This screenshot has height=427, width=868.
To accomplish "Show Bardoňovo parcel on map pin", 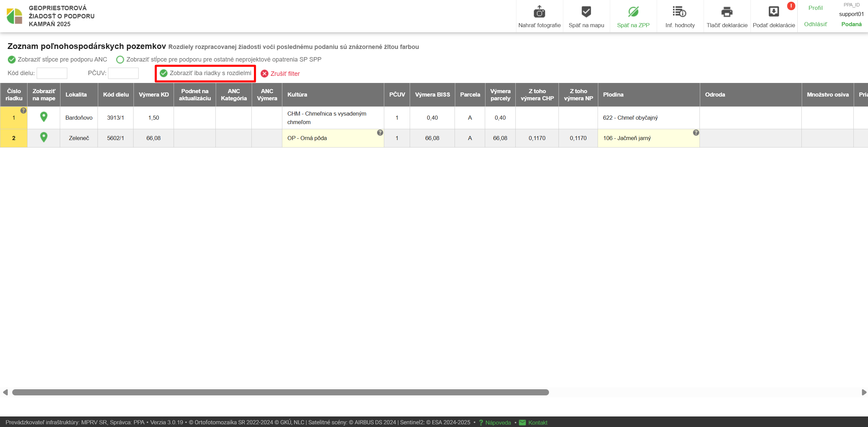I will (x=43, y=117).
